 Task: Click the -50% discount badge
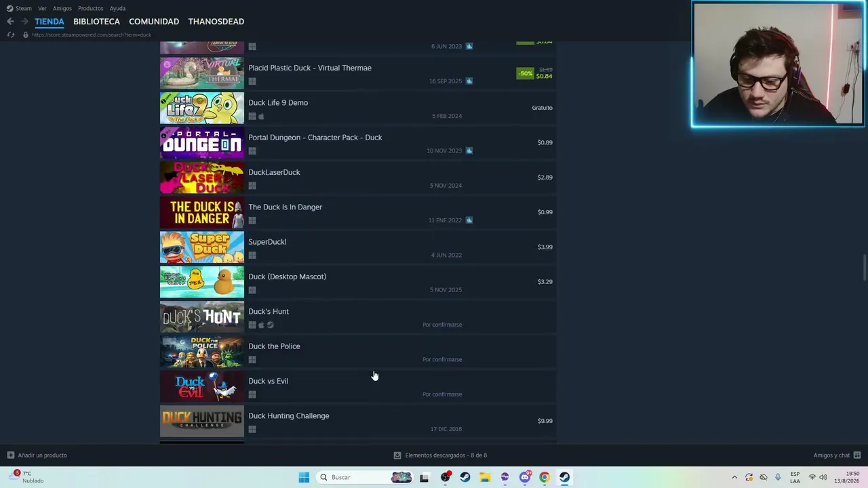click(x=525, y=73)
